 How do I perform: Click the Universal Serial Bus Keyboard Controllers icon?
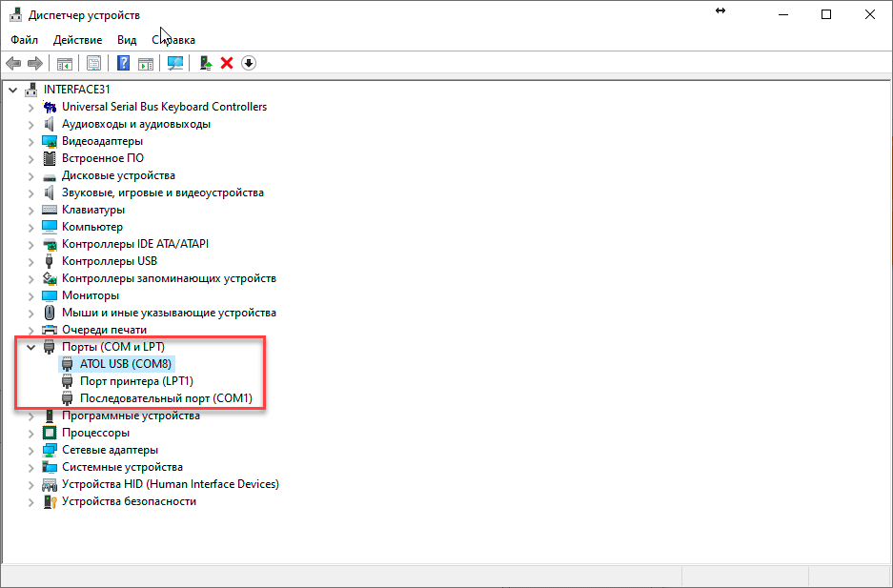pos(51,107)
